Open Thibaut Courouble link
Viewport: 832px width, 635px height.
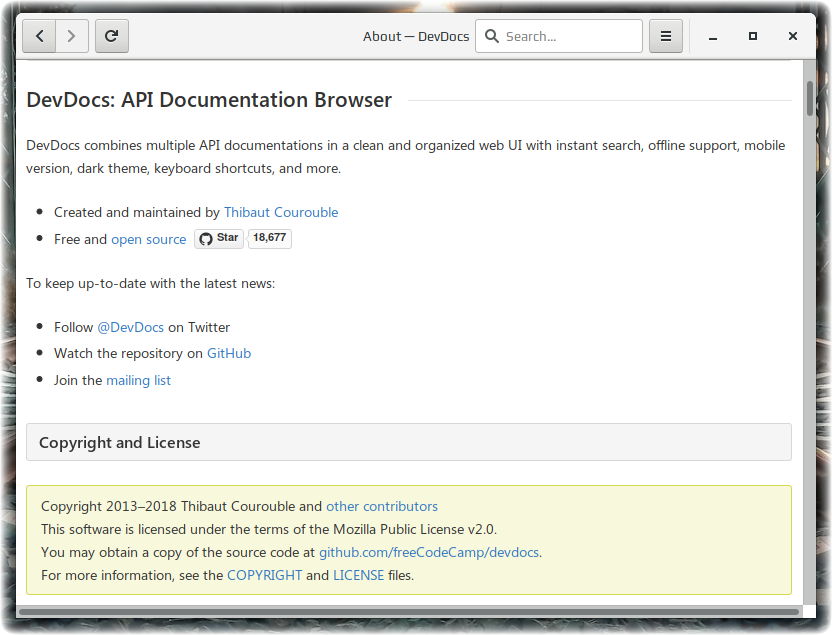[x=281, y=212]
